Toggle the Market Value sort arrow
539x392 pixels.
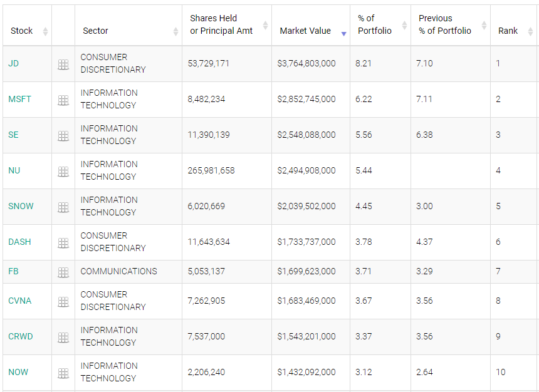(x=343, y=31)
